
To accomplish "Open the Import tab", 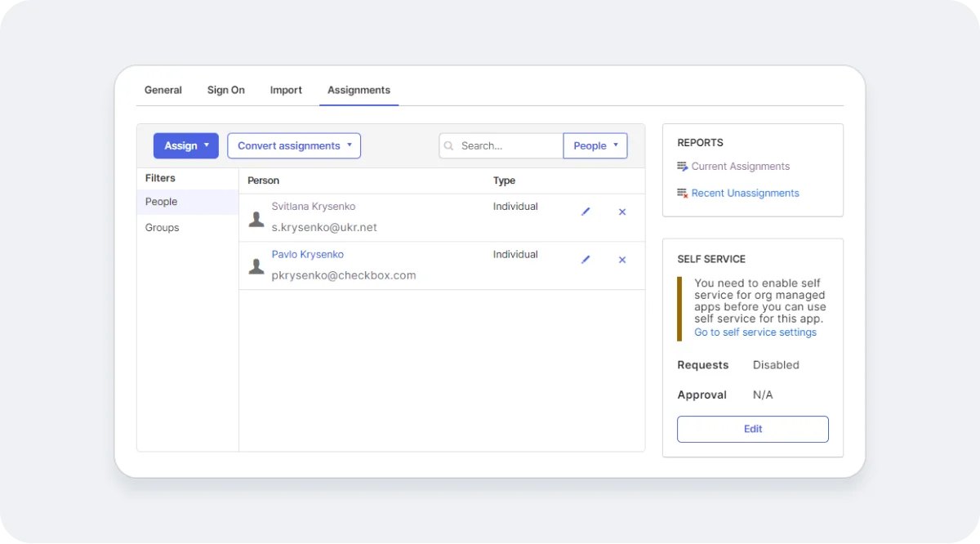I will tap(286, 90).
